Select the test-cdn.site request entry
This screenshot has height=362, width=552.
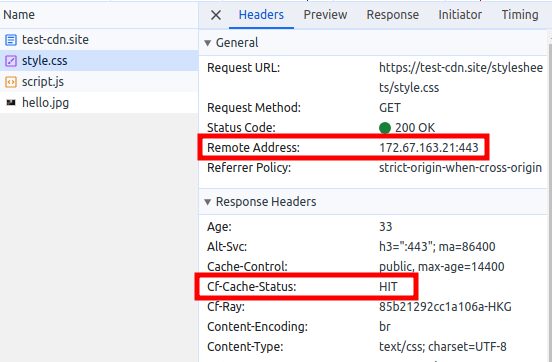99,39
